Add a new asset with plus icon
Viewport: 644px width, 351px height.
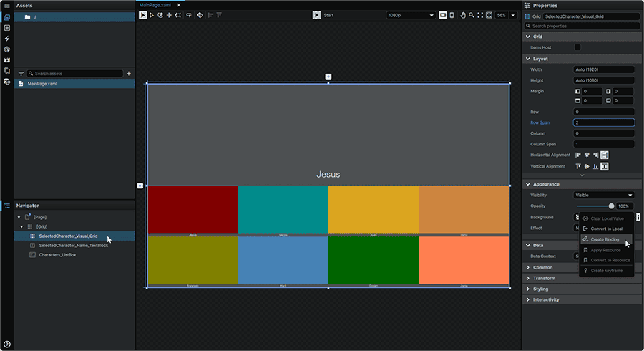coord(129,74)
